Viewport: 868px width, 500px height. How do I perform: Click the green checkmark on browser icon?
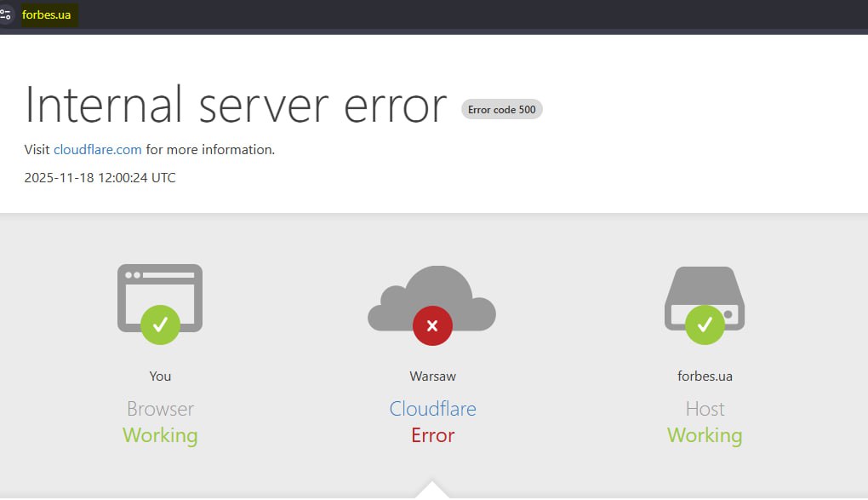tap(160, 324)
